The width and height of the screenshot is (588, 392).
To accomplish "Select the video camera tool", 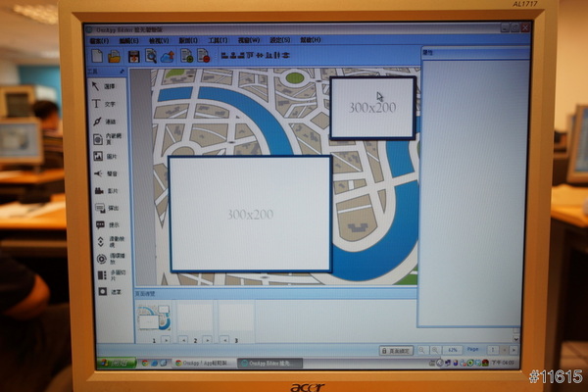I will [106, 191].
